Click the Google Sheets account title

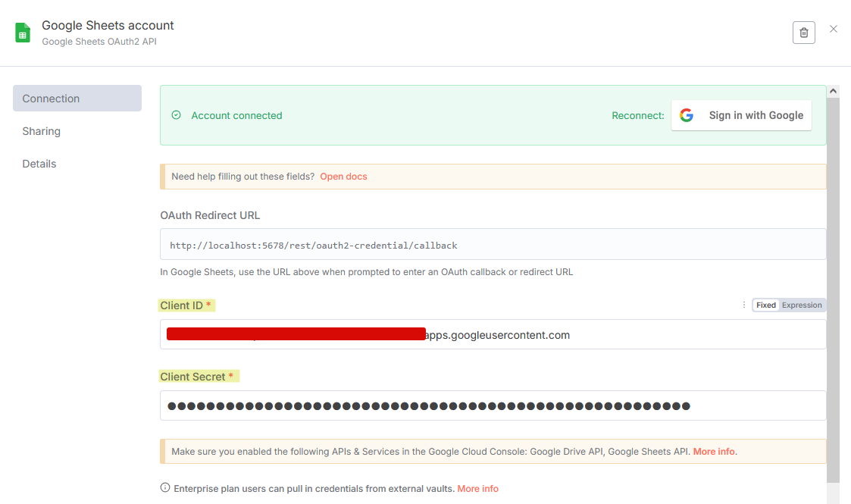[108, 26]
